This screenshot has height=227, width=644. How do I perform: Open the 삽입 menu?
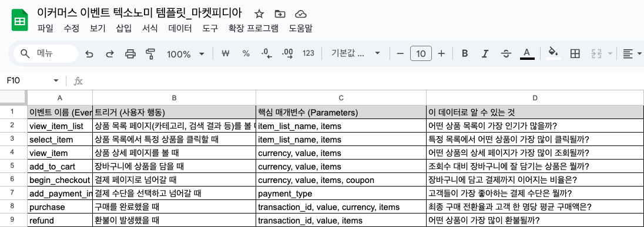(123, 28)
